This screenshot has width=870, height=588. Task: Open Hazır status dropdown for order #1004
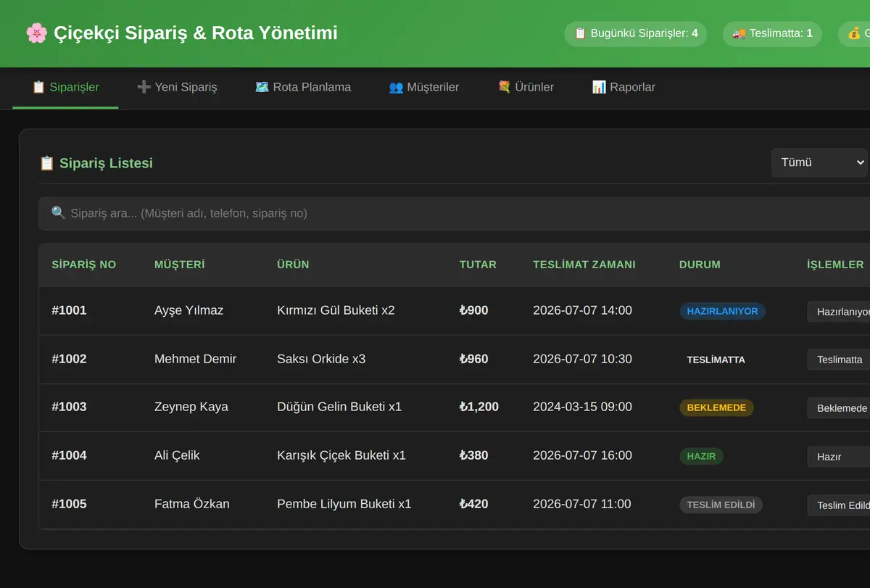coord(839,457)
